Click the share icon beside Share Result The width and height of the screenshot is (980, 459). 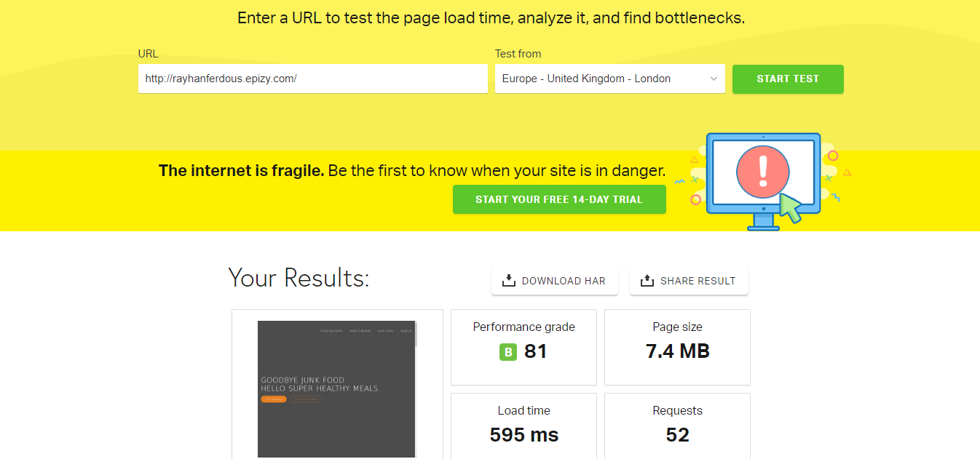647,281
